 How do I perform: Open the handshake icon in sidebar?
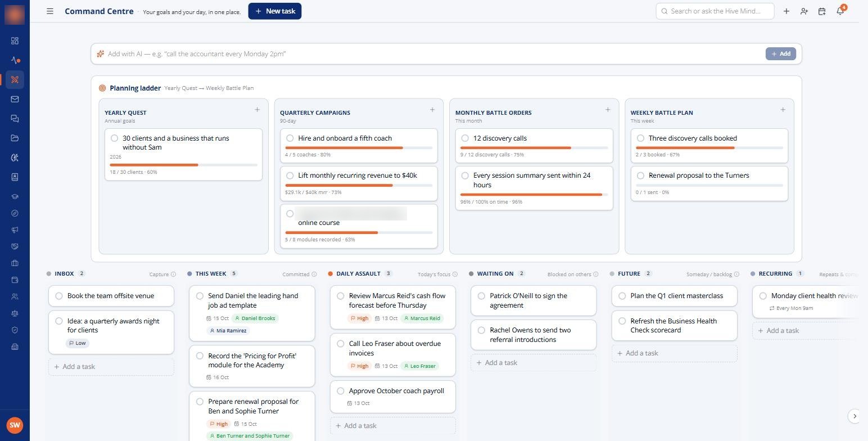tap(15, 246)
